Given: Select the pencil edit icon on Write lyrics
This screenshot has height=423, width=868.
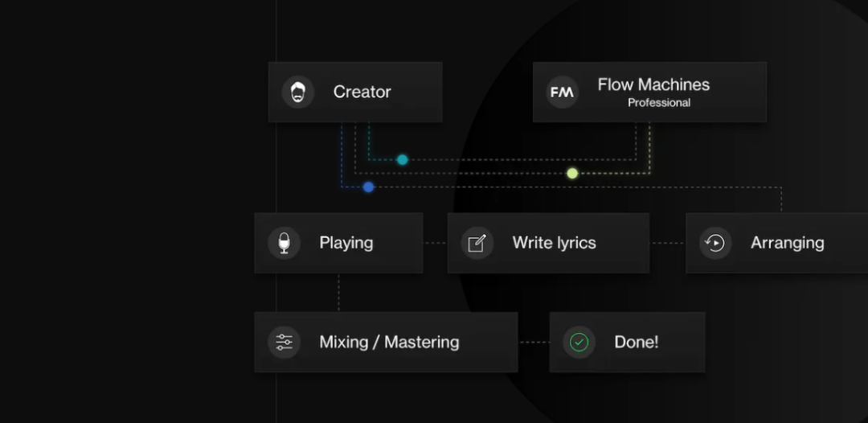Looking at the screenshot, I should point(477,243).
